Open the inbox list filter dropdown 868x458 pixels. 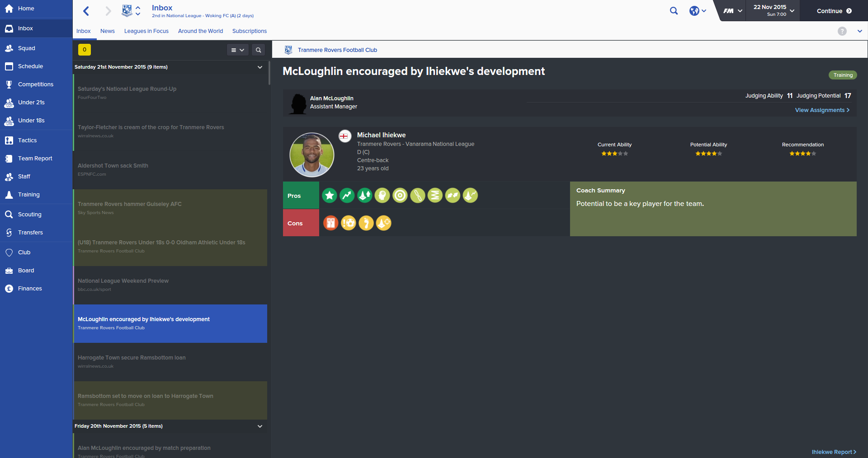coord(237,50)
